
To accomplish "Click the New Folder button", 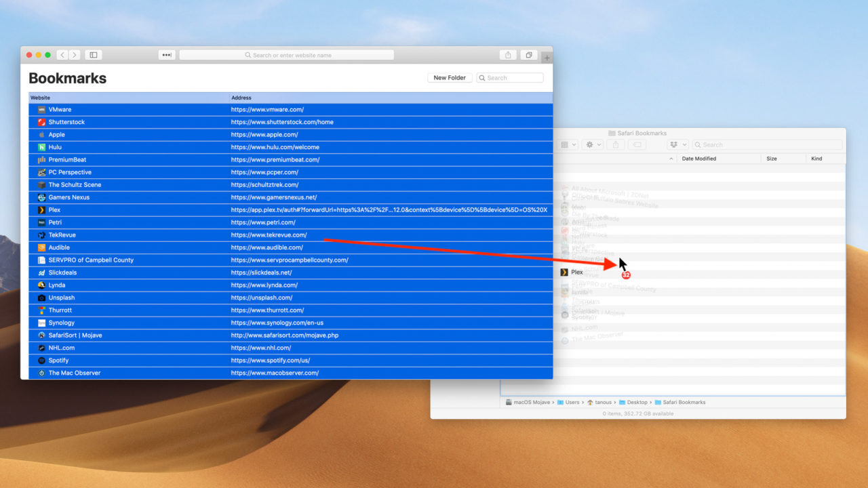I will point(450,78).
